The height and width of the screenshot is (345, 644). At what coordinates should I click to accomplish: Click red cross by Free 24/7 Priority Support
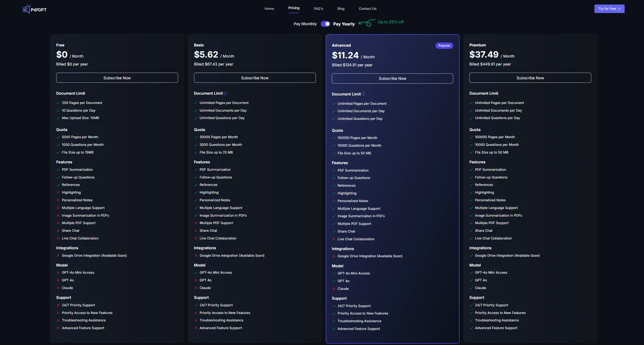pos(58,305)
